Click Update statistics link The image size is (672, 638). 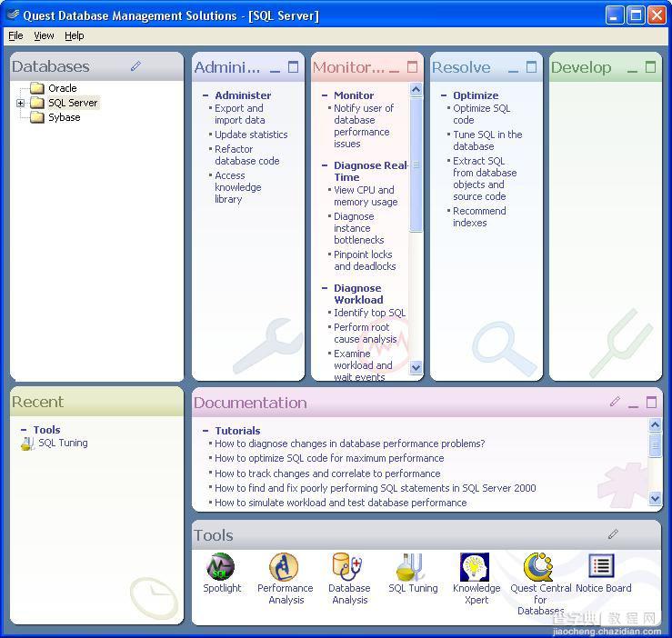point(251,135)
